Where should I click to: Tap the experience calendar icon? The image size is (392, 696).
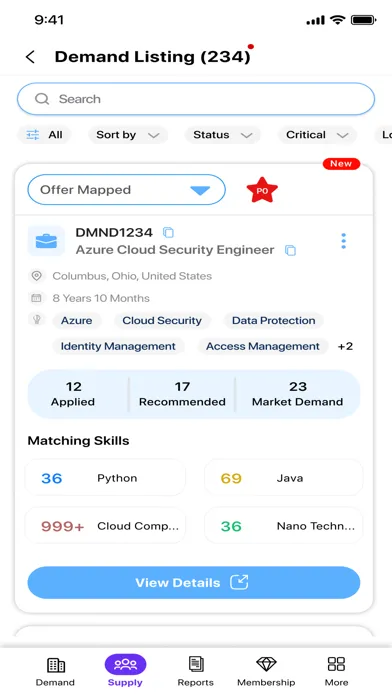[36, 298]
